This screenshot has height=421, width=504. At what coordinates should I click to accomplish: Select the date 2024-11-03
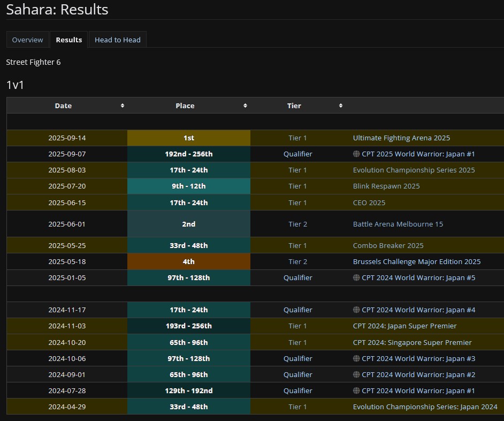click(x=67, y=326)
